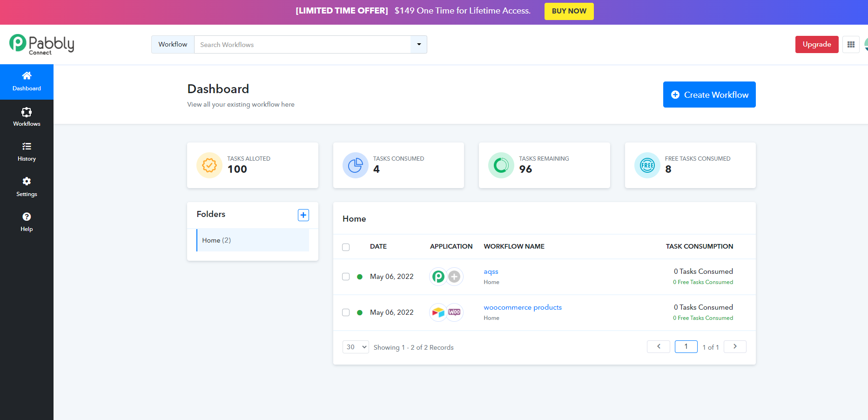The width and height of the screenshot is (868, 420).
Task: Click the WORKFLOW NAME column header
Action: tap(514, 246)
